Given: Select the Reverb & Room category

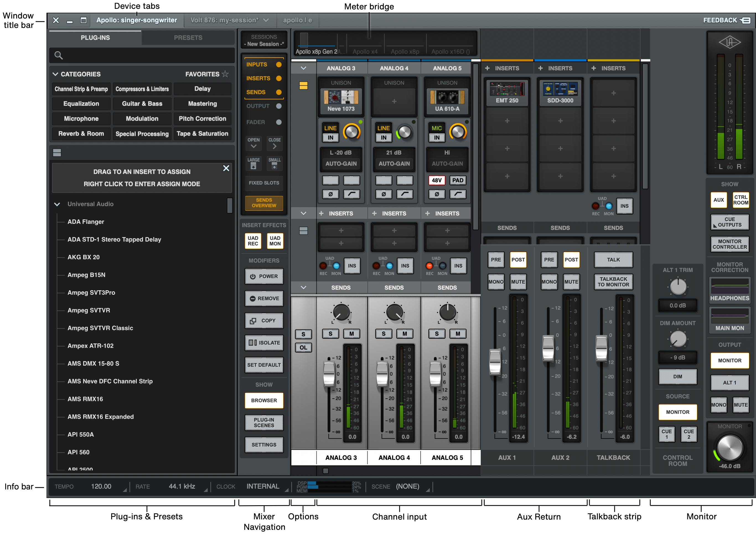Looking at the screenshot, I should 81,134.
